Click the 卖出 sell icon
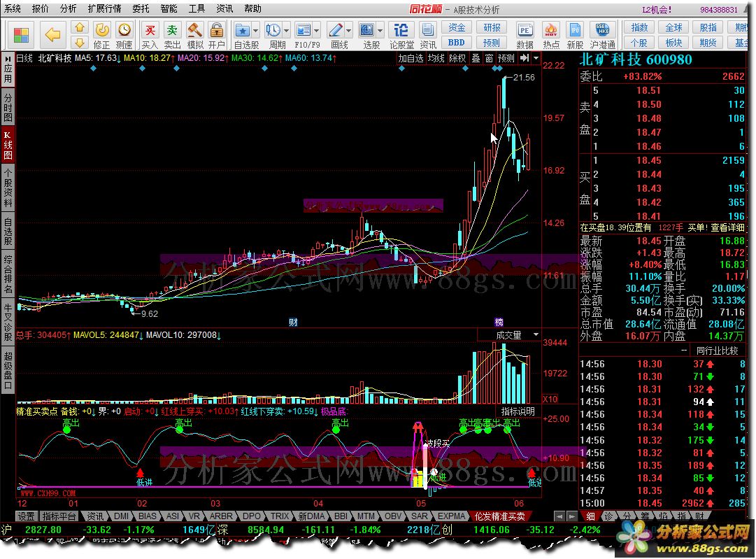Viewport: 756px width, 559px height. [x=172, y=30]
